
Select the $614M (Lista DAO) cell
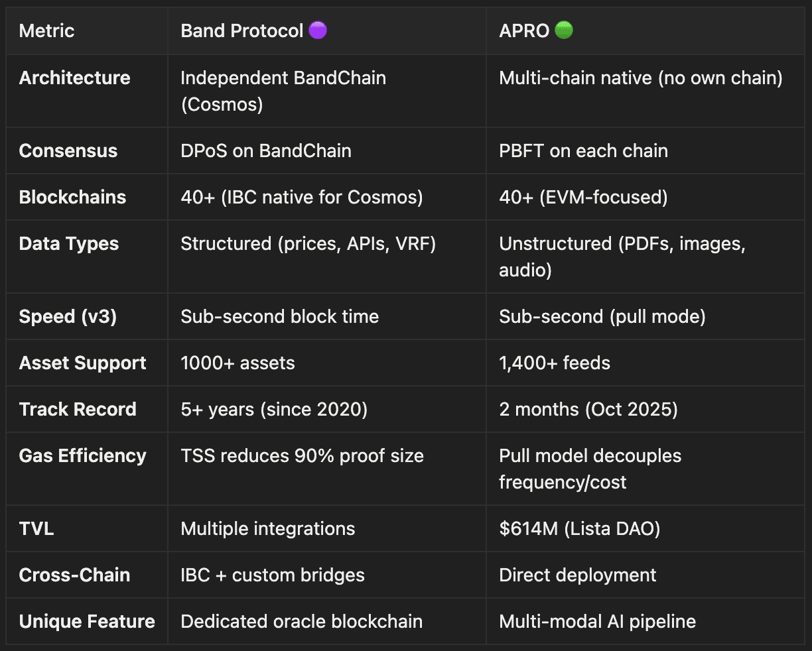click(579, 529)
